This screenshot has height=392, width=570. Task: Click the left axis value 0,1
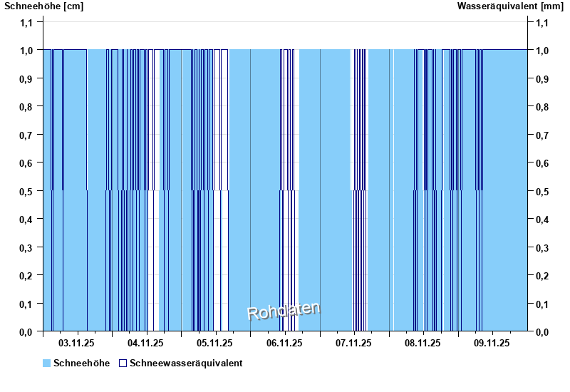[26, 304]
